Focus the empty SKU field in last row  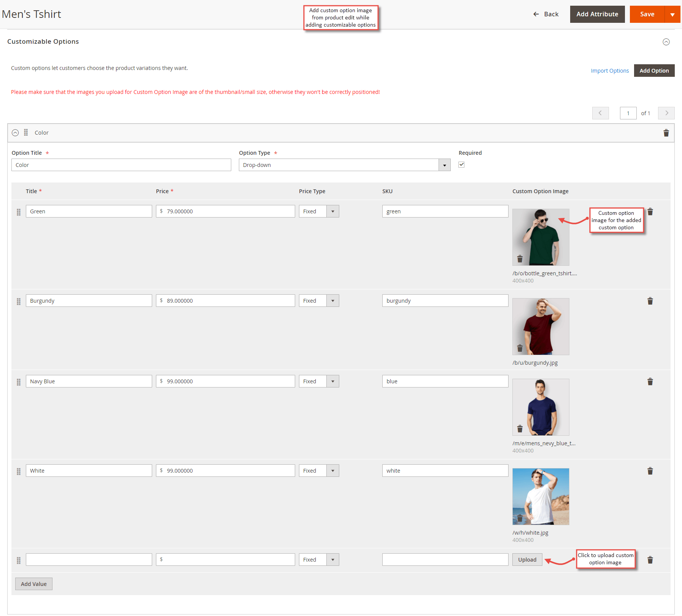445,560
